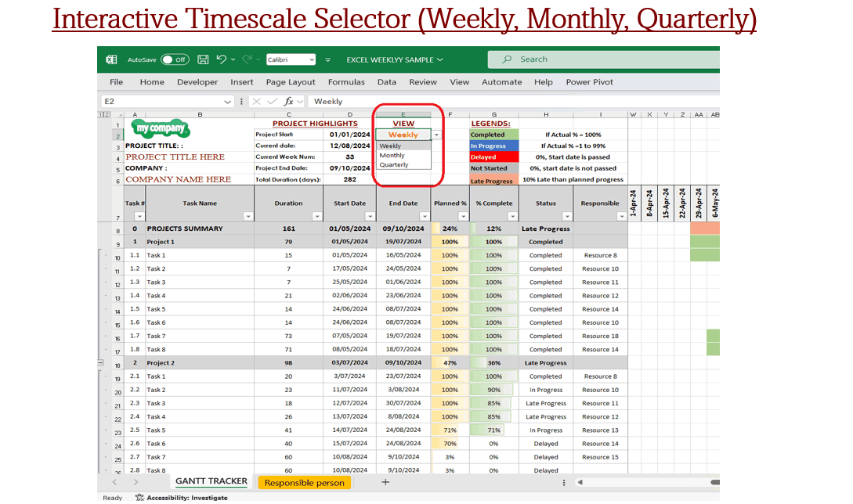Click the Redo icon
853x504 pixels.
[x=248, y=59]
